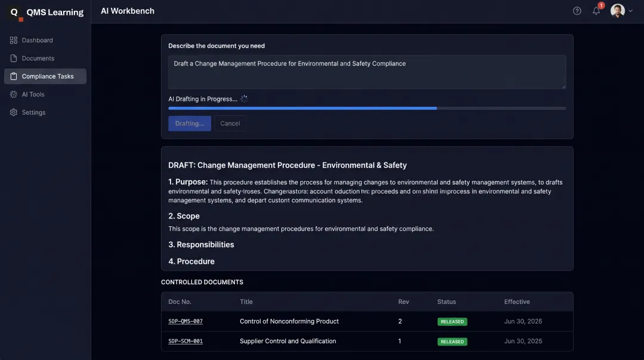Go to Documents in sidebar
644x360 pixels.
pos(45,59)
